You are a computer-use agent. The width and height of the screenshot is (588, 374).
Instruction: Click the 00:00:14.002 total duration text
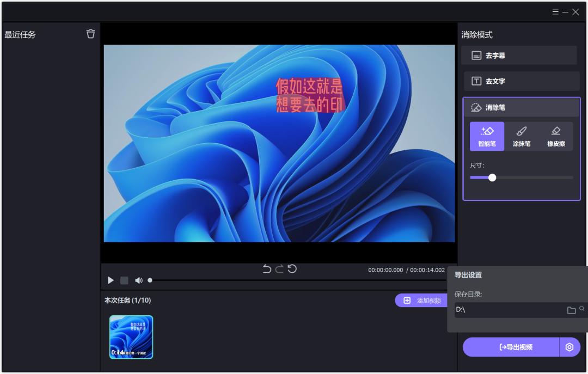427,270
